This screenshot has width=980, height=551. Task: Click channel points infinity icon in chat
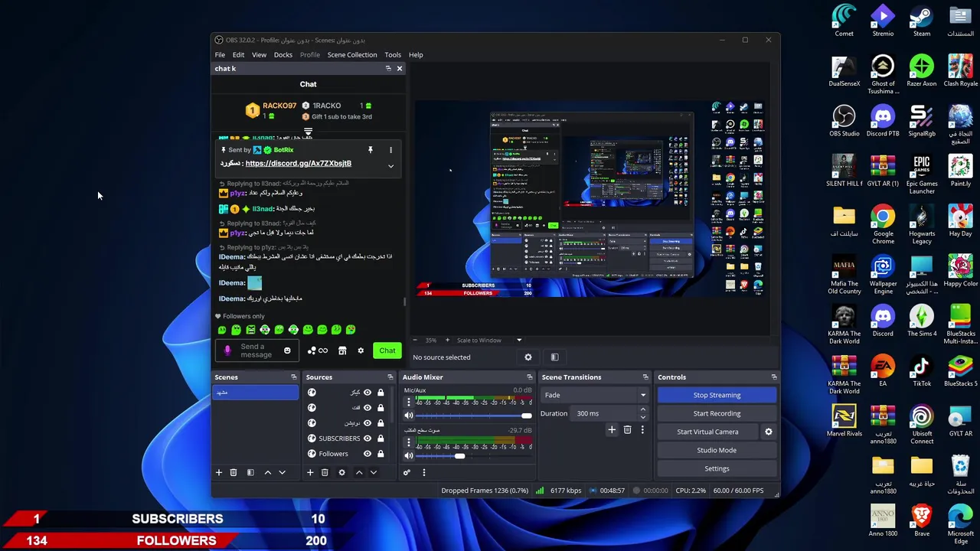[x=323, y=350]
